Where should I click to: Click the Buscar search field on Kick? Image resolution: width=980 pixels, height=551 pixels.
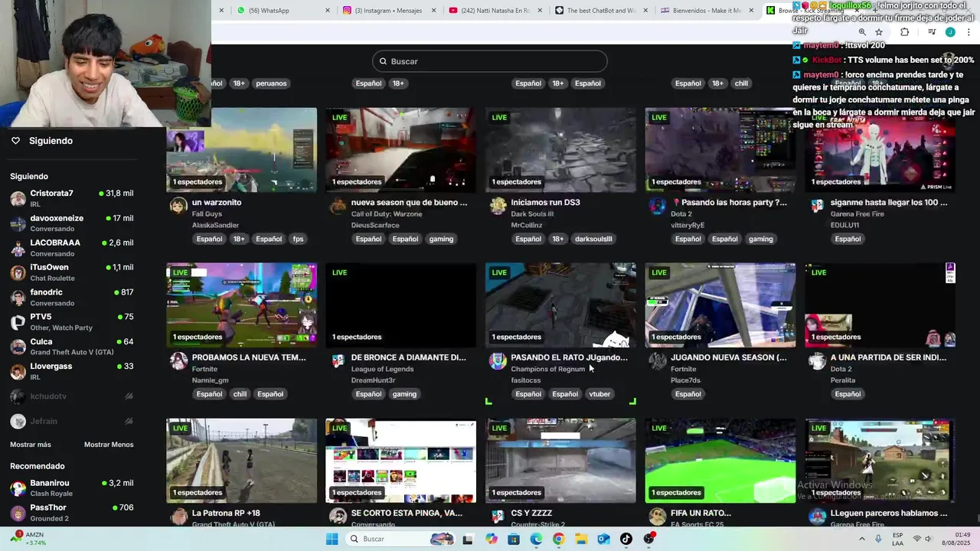490,61
